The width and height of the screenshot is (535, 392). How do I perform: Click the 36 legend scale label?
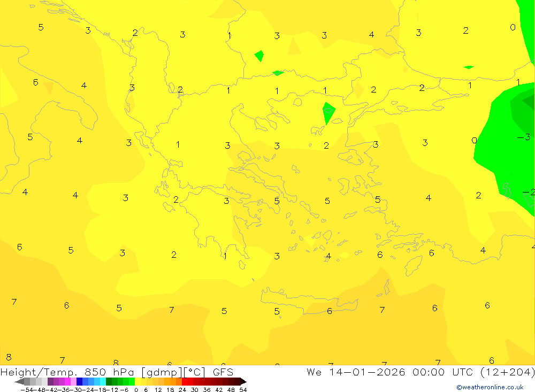[207, 390]
